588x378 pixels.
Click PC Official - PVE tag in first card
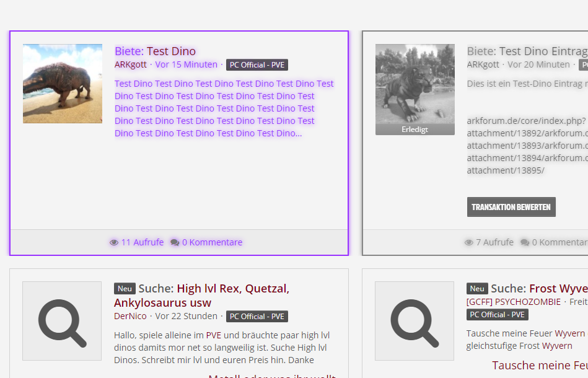pos(257,65)
